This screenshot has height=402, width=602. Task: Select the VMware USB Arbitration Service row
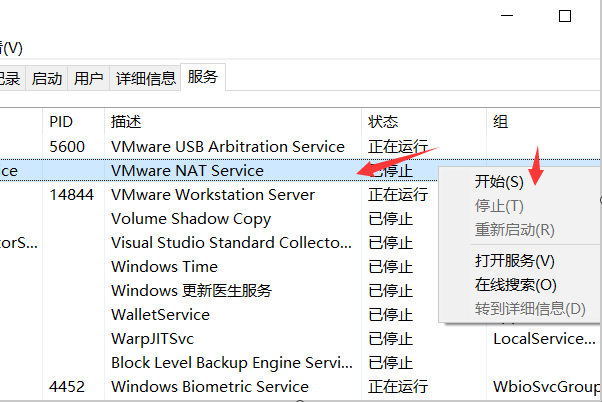tap(301, 147)
